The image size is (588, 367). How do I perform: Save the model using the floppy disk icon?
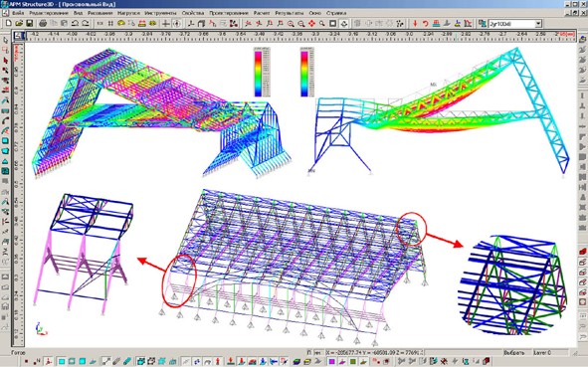[x=29, y=23]
